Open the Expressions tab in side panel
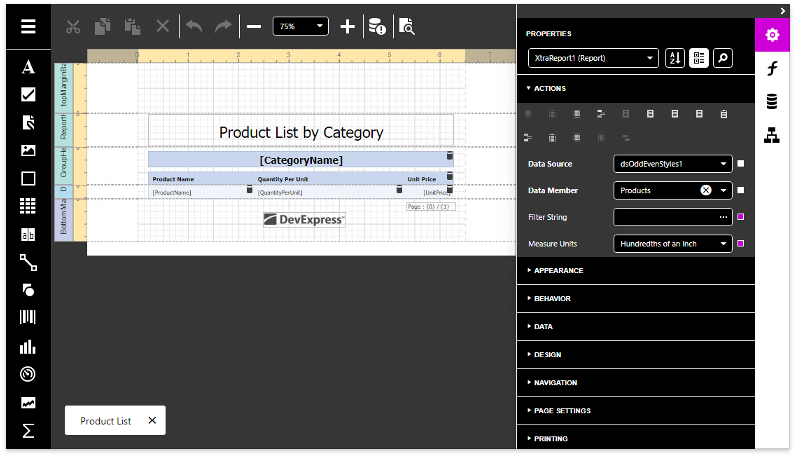Image resolution: width=796 pixels, height=457 pixels. click(x=772, y=68)
